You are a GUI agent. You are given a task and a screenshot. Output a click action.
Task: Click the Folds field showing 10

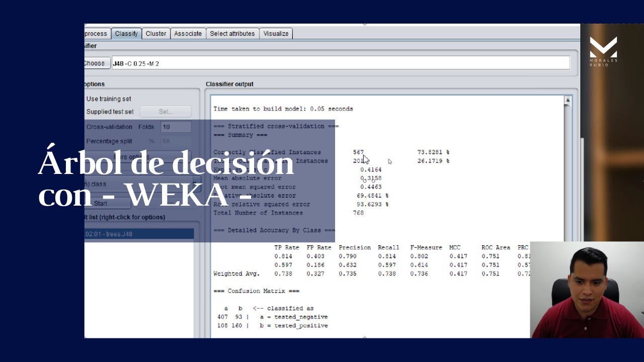pos(176,127)
